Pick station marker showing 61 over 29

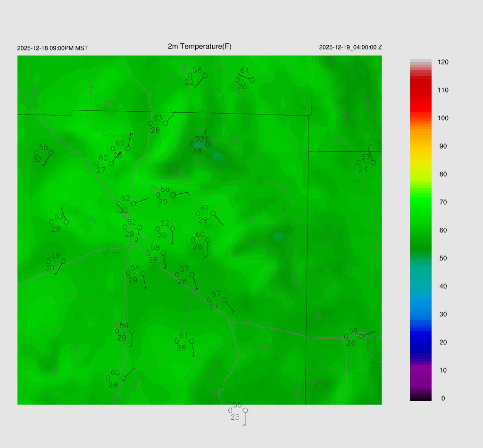pos(213,213)
